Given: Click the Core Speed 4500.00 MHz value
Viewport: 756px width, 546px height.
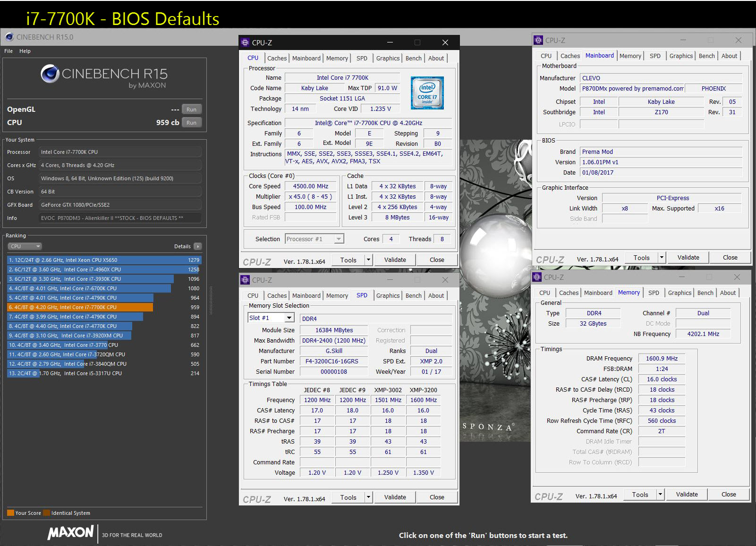Looking at the screenshot, I should (310, 186).
